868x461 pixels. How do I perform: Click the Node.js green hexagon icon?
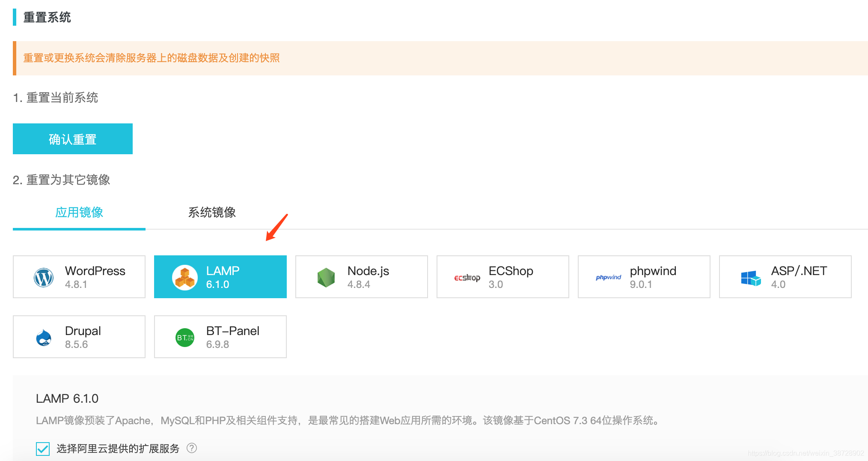pyautogui.click(x=326, y=278)
